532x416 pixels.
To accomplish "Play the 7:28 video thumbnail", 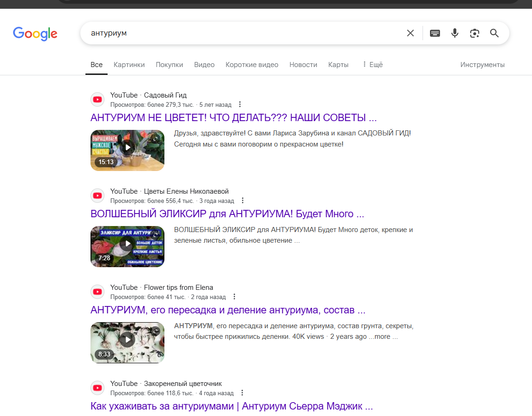I will tap(127, 246).
